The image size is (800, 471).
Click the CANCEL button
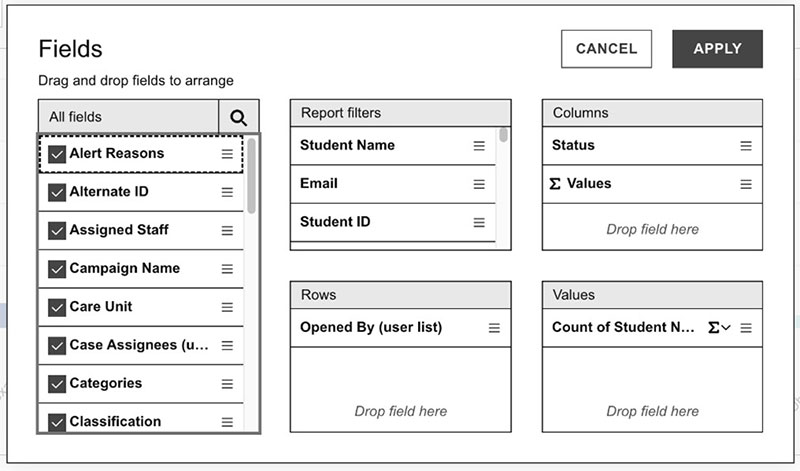606,48
